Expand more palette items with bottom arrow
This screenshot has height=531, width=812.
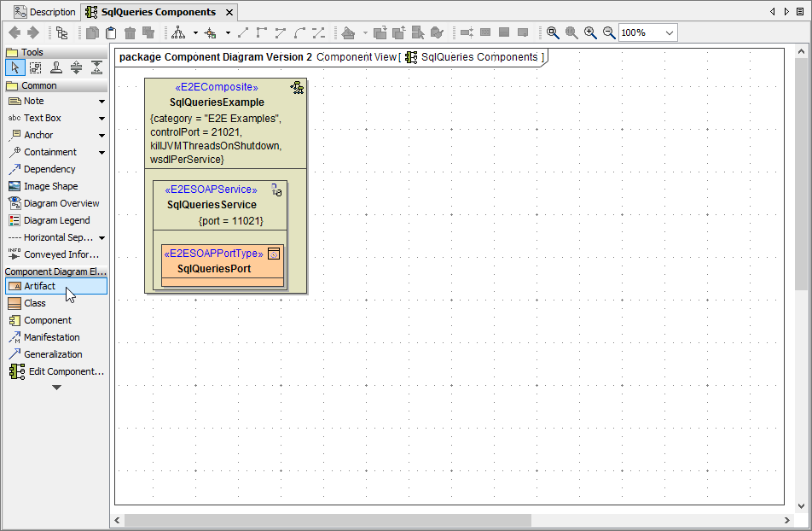pos(56,388)
